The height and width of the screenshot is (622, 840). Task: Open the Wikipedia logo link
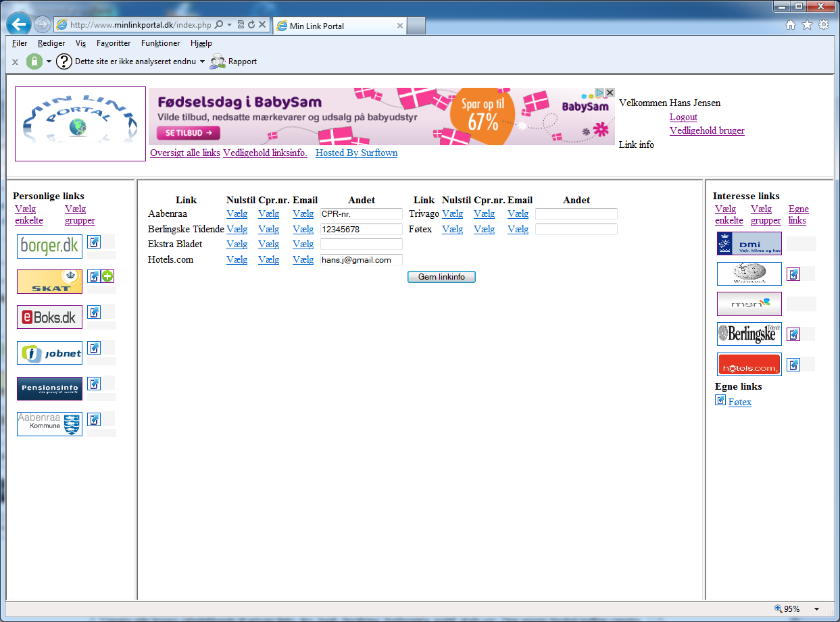[749, 274]
